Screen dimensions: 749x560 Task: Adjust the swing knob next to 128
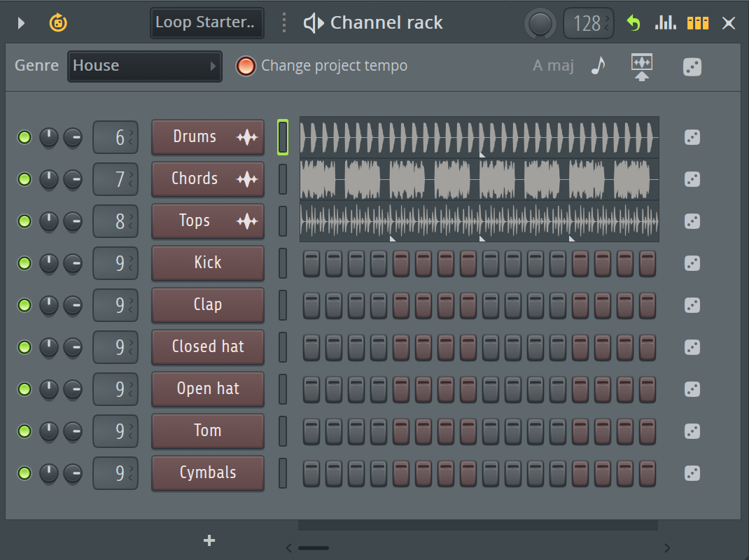tap(540, 23)
